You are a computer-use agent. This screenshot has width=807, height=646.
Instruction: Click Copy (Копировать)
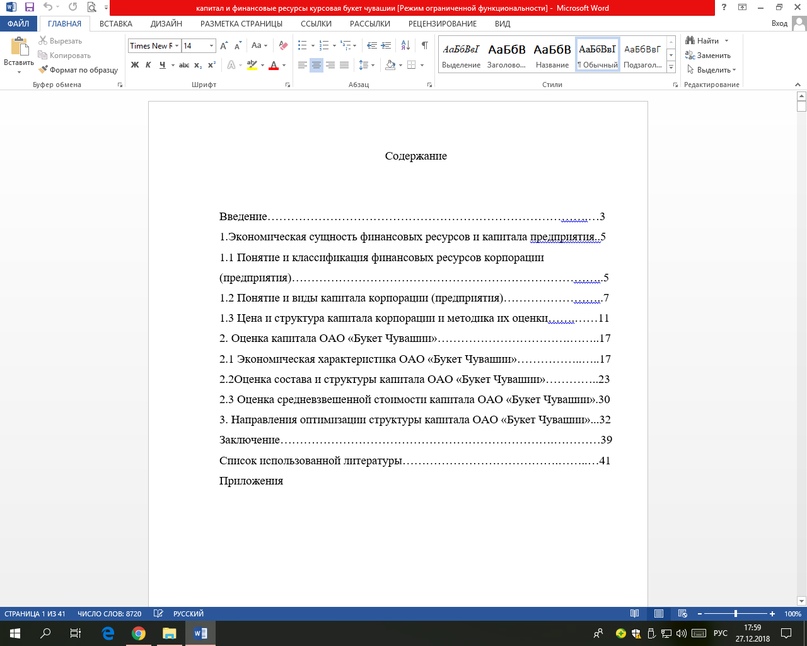click(65, 55)
